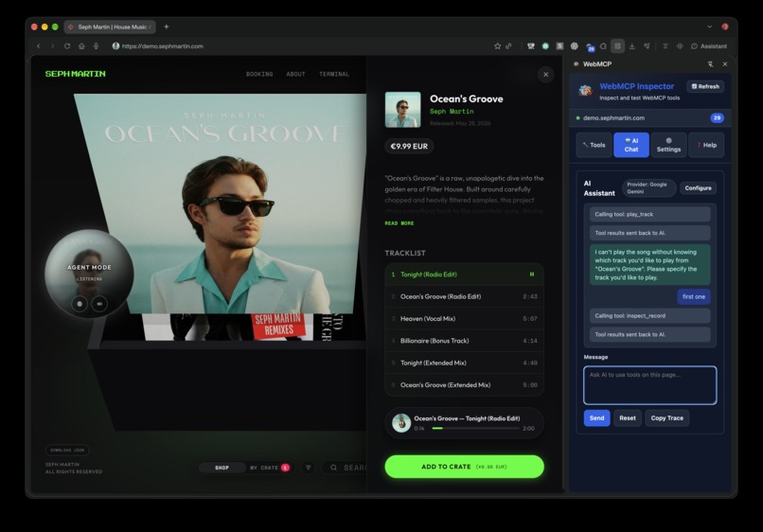Click the Seph Martin artist name link
The image size is (763, 532).
[452, 112]
